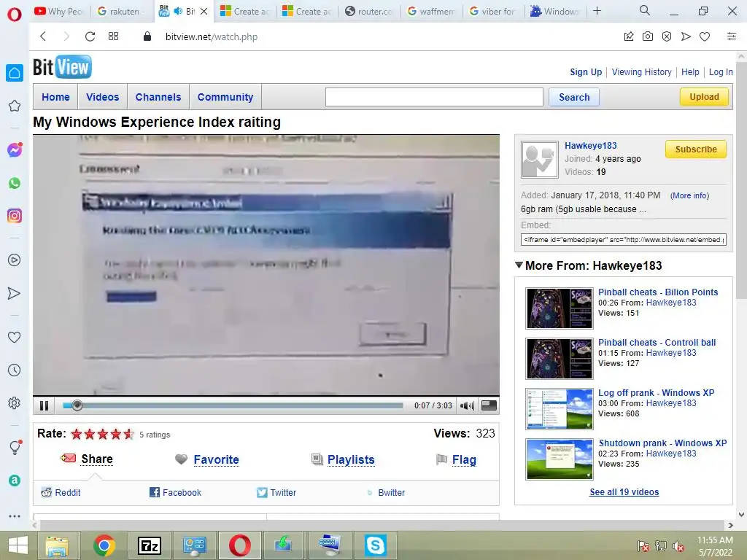This screenshot has width=747, height=560.
Task: Open Sign Up link
Action: [x=586, y=72]
